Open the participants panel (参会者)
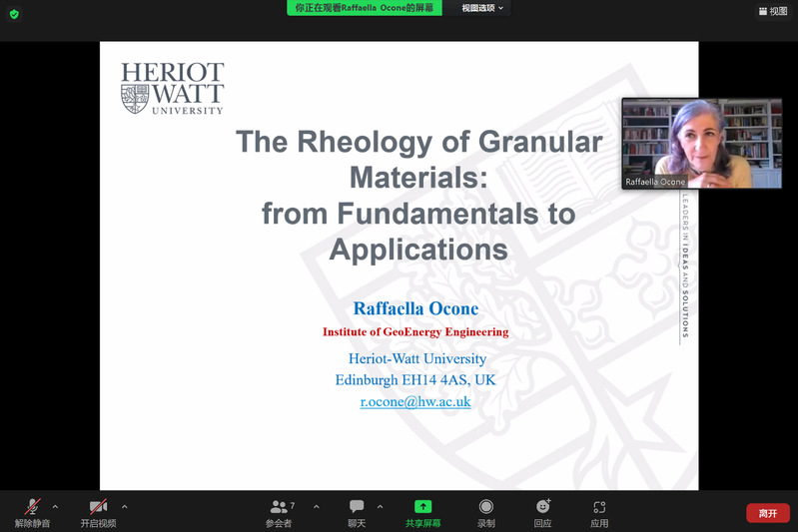Screen dimensions: 798x532 pyautogui.click(x=279, y=513)
